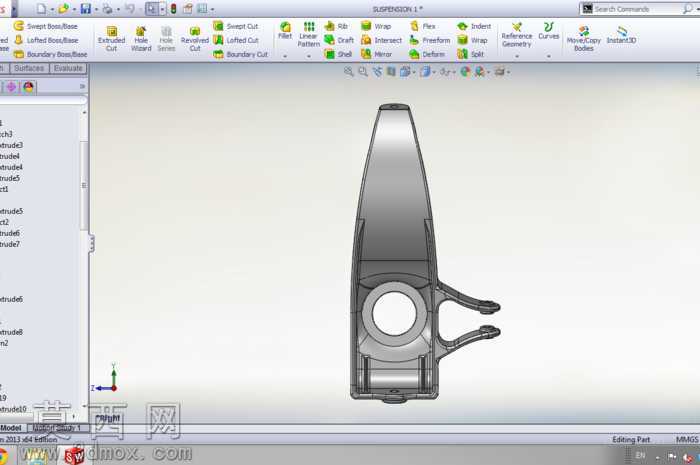This screenshot has width=700, height=465.
Task: Click the Edit Appearance icon
Action: 465,71
